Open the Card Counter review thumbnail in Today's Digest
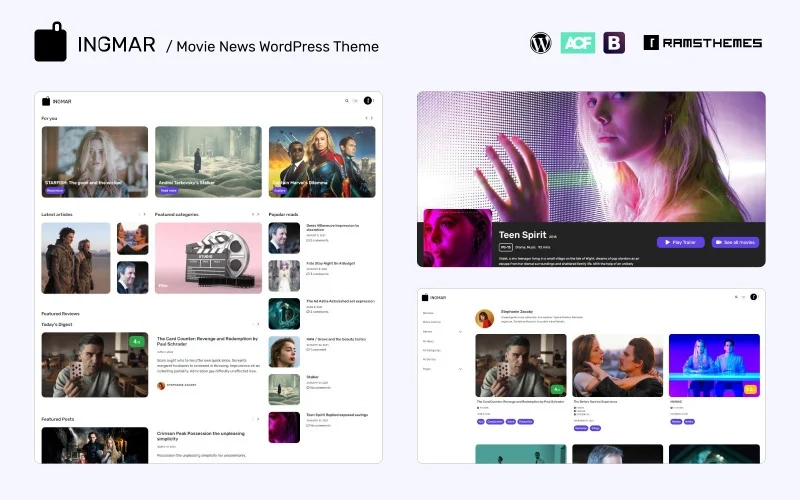 coord(95,365)
